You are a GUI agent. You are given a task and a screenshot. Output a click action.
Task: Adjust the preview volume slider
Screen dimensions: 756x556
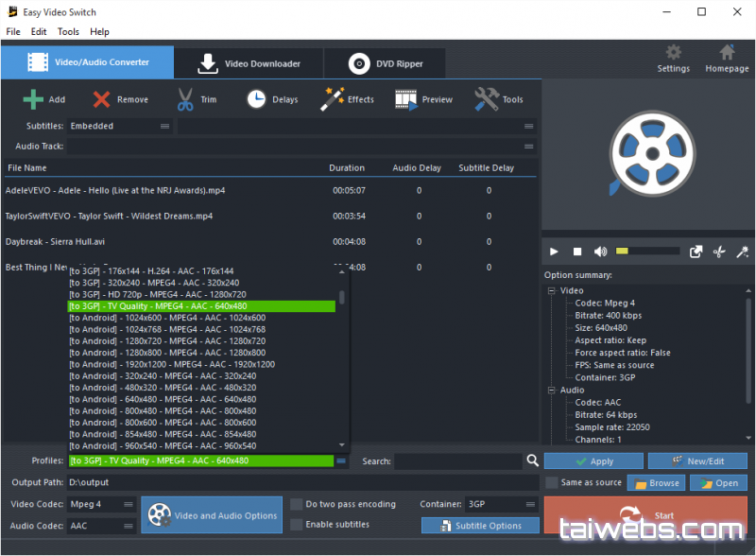[647, 252]
